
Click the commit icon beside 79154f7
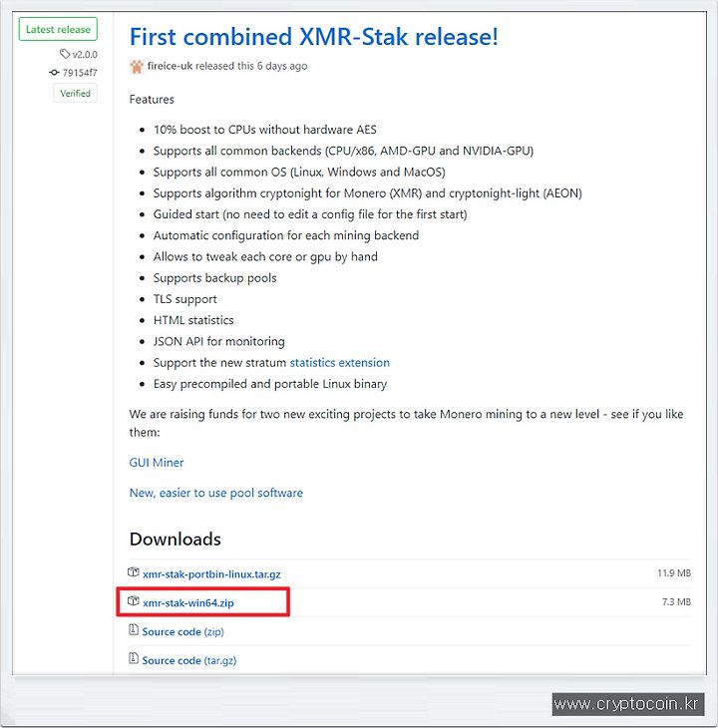54,73
